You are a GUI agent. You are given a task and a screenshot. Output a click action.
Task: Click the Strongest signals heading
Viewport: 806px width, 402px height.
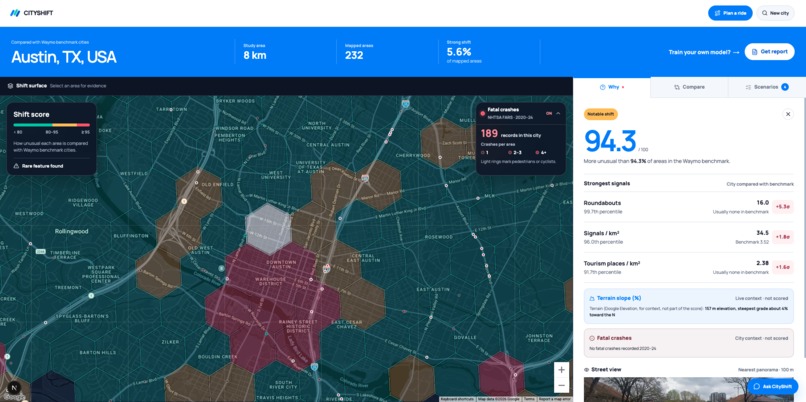tap(607, 184)
